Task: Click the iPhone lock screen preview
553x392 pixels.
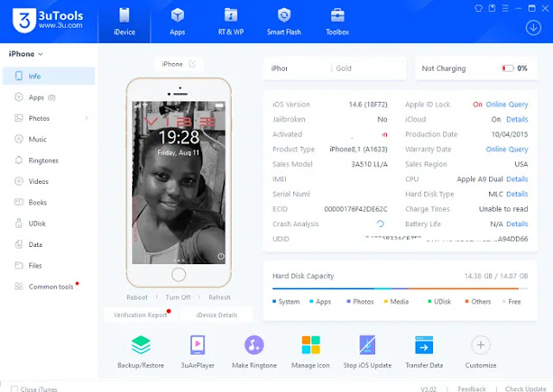Action: tap(179, 182)
